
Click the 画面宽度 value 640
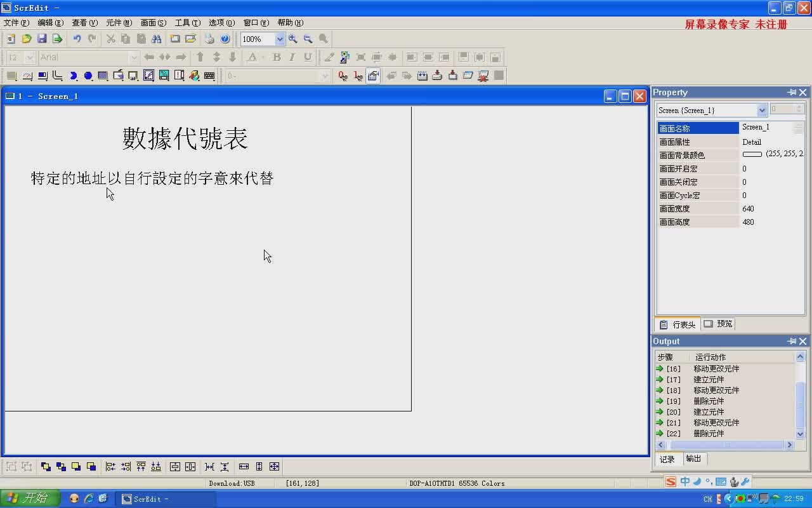click(x=748, y=208)
